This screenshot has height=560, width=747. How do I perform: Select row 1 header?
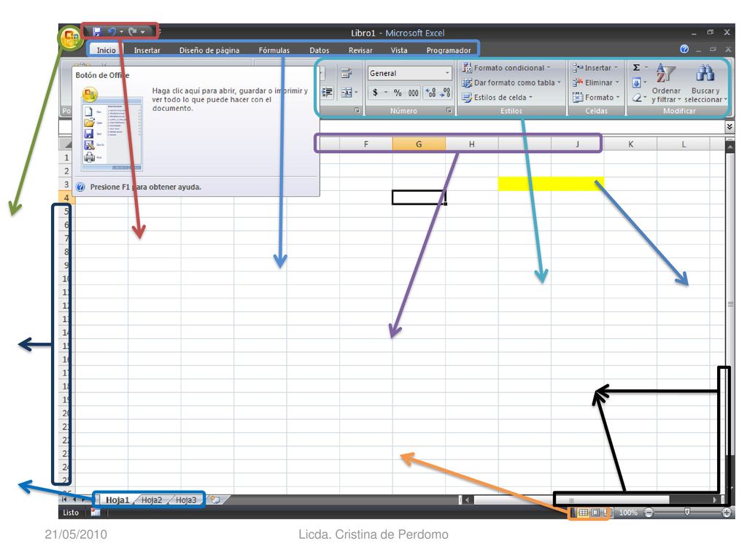[66, 157]
